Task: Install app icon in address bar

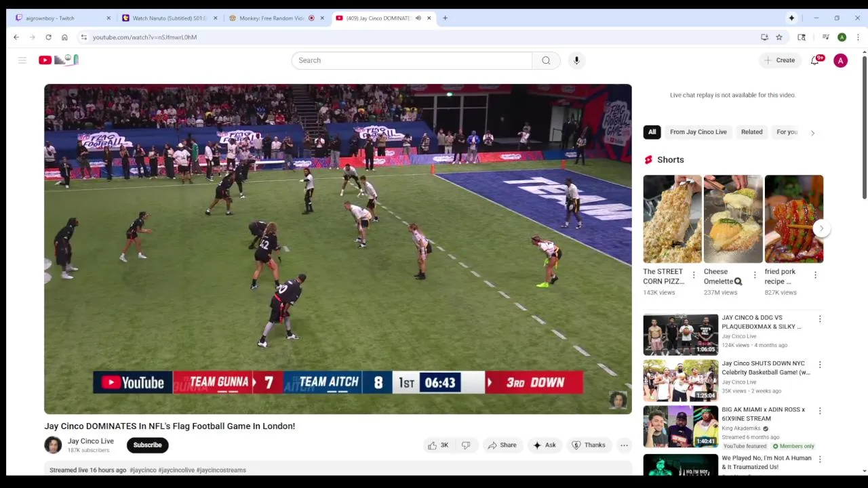Action: pyautogui.click(x=764, y=37)
